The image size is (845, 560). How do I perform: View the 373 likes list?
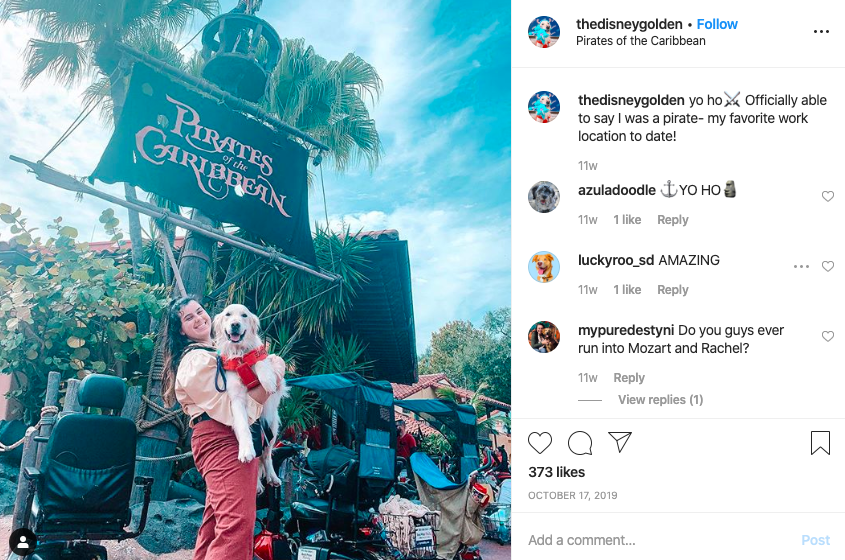[556, 472]
